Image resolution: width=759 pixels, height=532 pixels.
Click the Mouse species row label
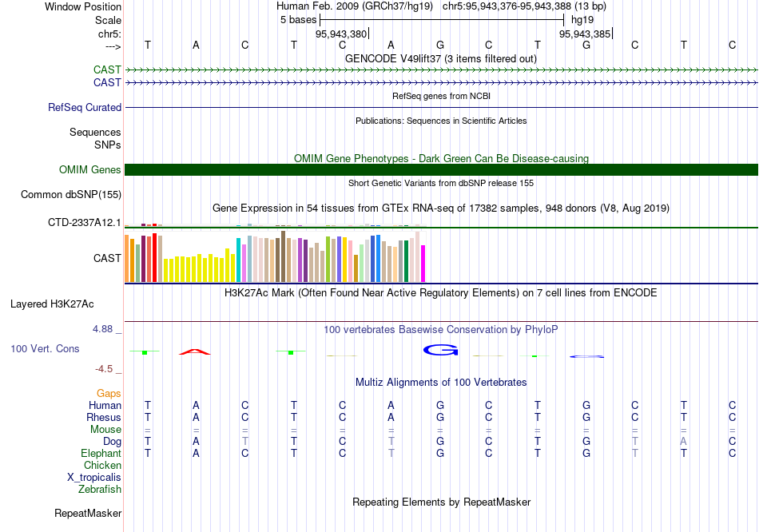pos(105,430)
